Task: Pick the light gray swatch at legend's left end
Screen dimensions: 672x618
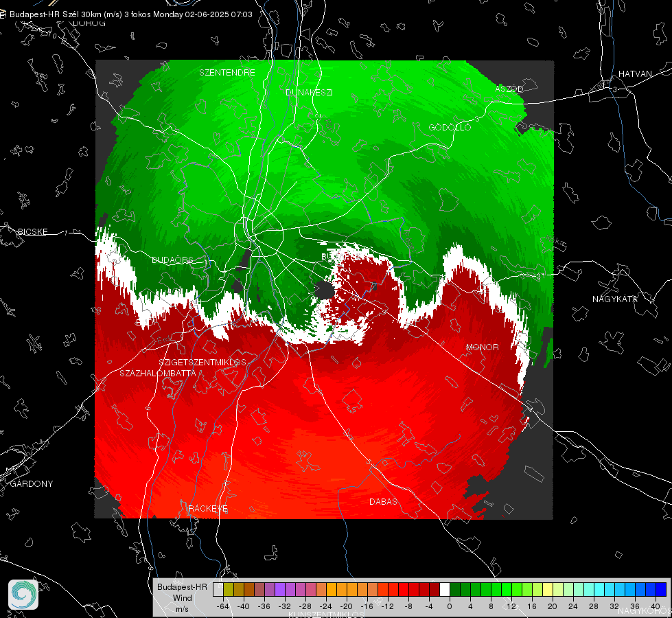Action: [x=218, y=589]
